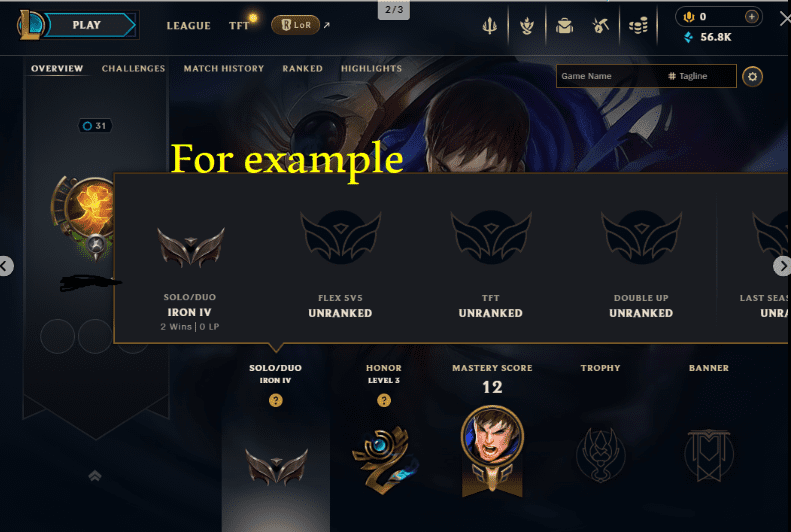
Task: Open the Loot chest icon
Action: click(564, 25)
